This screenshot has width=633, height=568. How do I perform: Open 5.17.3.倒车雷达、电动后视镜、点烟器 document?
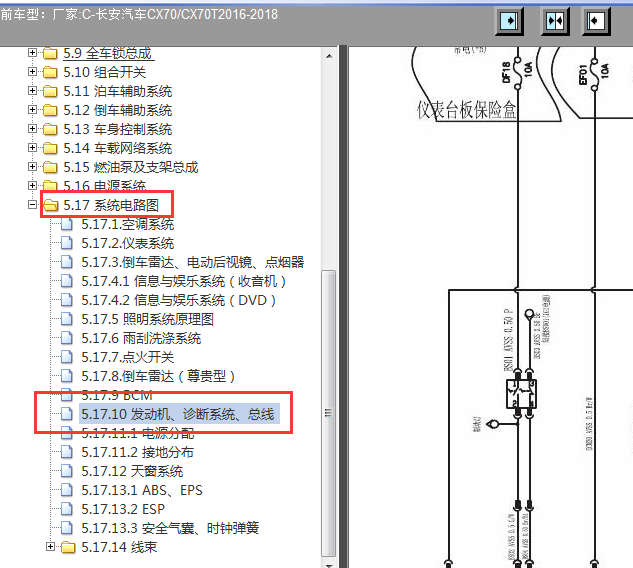click(193, 262)
